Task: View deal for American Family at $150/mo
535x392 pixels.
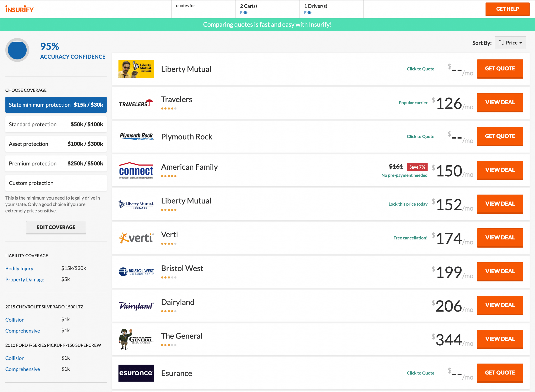Action: coord(500,170)
